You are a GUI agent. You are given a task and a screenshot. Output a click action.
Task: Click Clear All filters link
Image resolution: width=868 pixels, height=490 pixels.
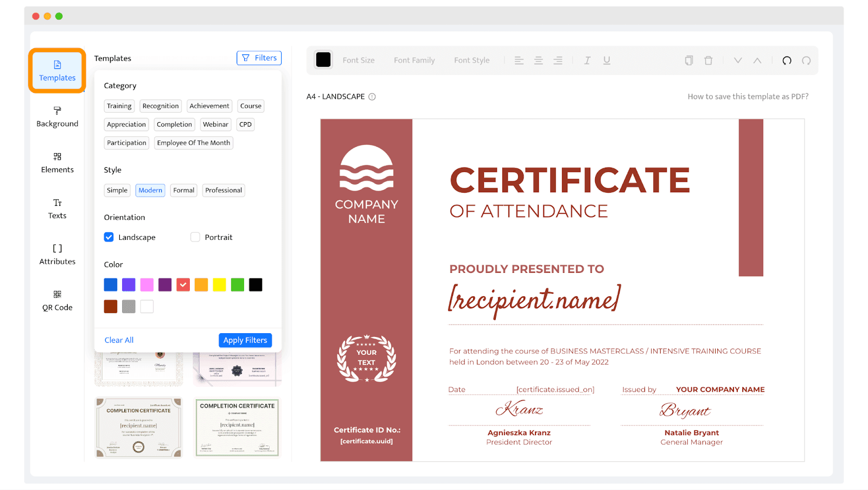coord(119,340)
